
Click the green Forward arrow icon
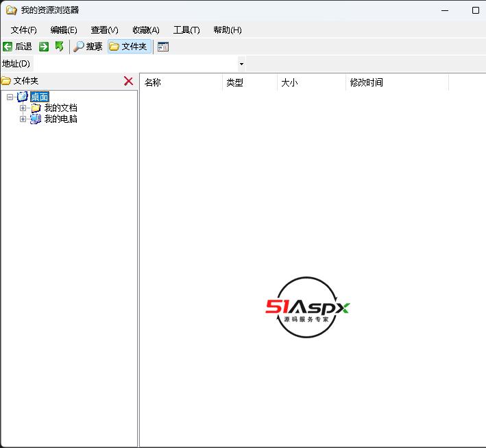point(44,47)
